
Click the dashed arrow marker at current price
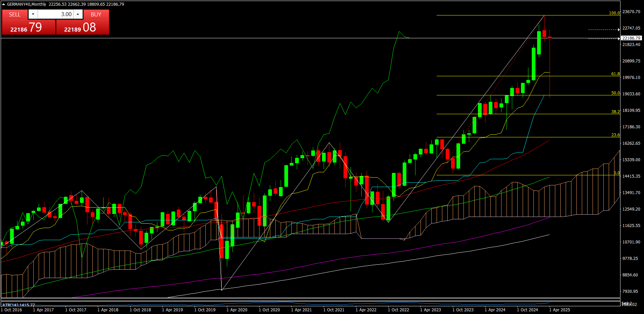(x=604, y=39)
